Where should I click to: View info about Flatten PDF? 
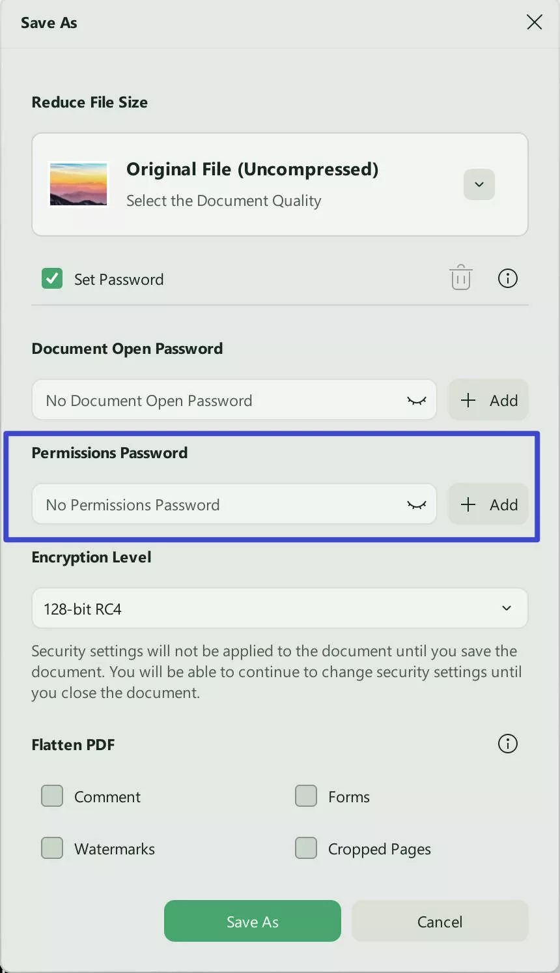pos(507,744)
